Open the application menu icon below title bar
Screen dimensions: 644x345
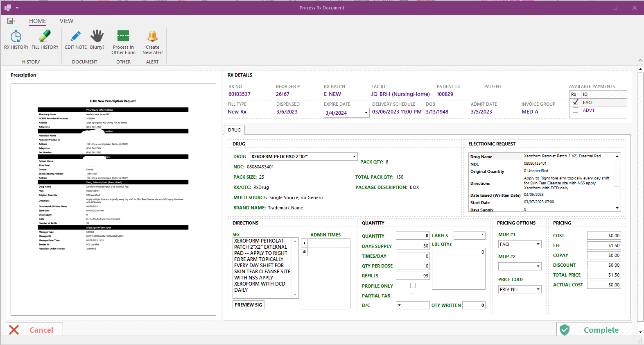point(11,21)
